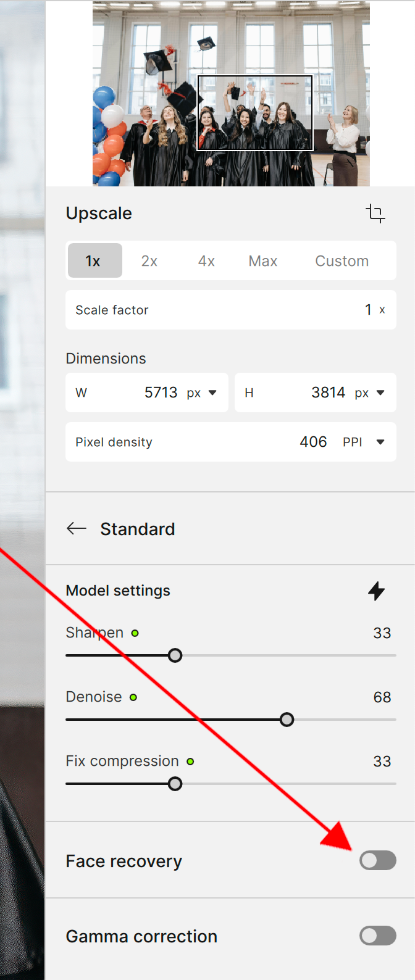Select the 1x upscale option
The height and width of the screenshot is (980, 415).
pyautogui.click(x=93, y=261)
